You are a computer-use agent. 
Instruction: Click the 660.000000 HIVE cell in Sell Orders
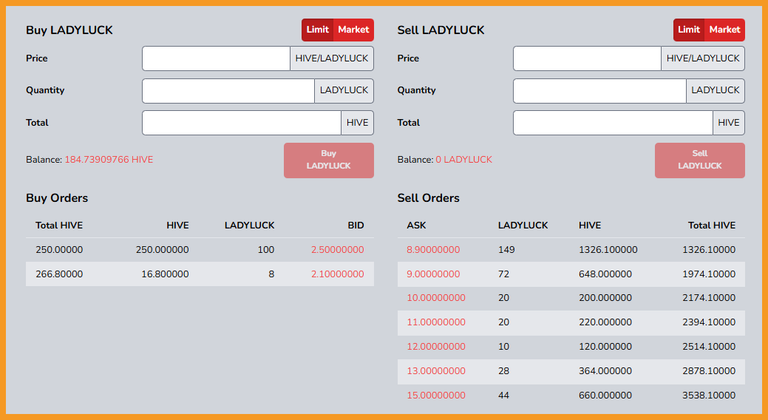tap(605, 395)
